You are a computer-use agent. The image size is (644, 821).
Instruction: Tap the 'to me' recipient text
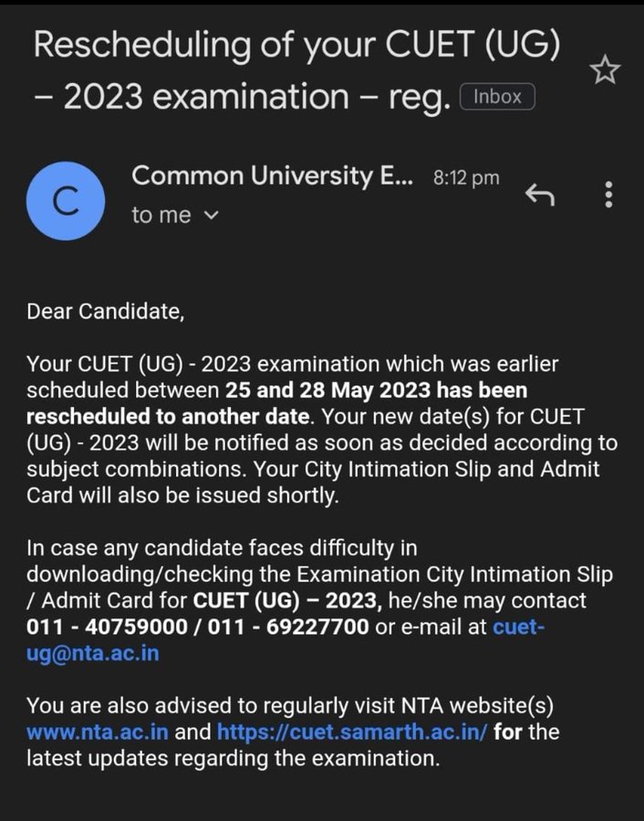[161, 216]
